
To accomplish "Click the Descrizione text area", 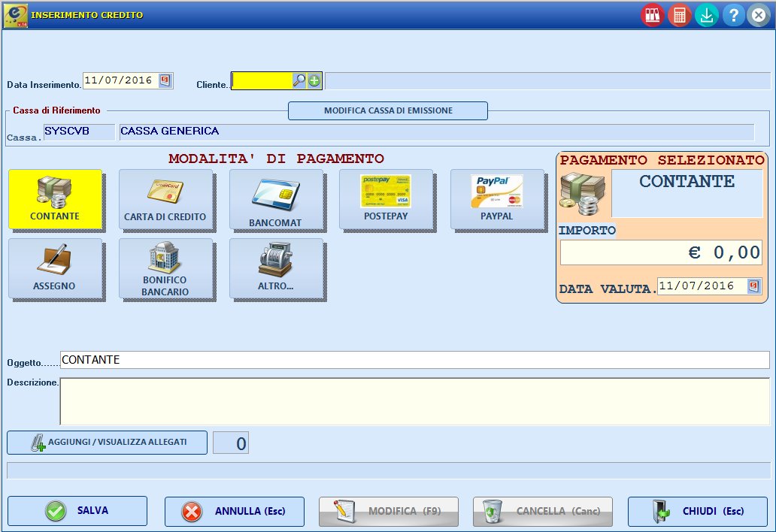I will click(415, 401).
